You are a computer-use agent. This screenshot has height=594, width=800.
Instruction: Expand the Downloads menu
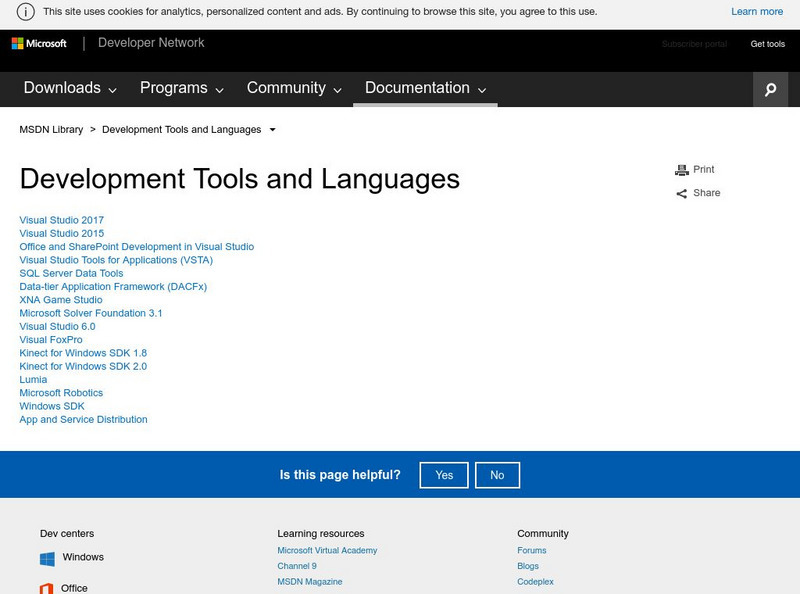pyautogui.click(x=70, y=88)
